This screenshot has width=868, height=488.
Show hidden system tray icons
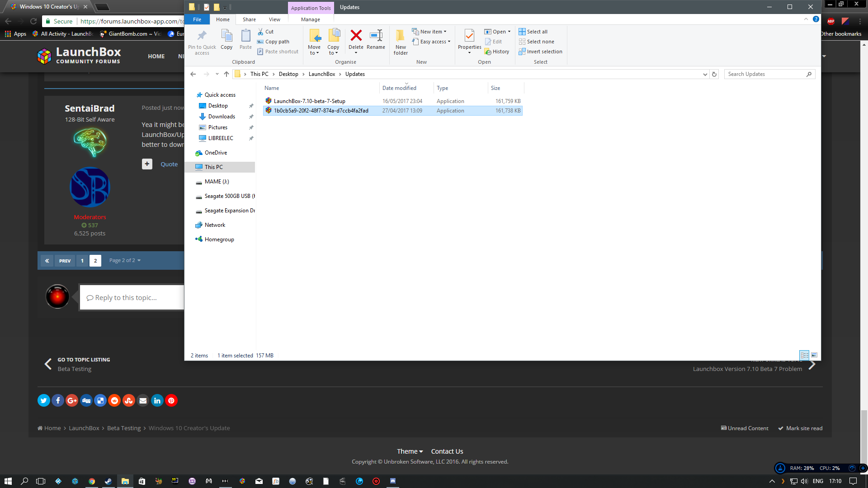772,481
